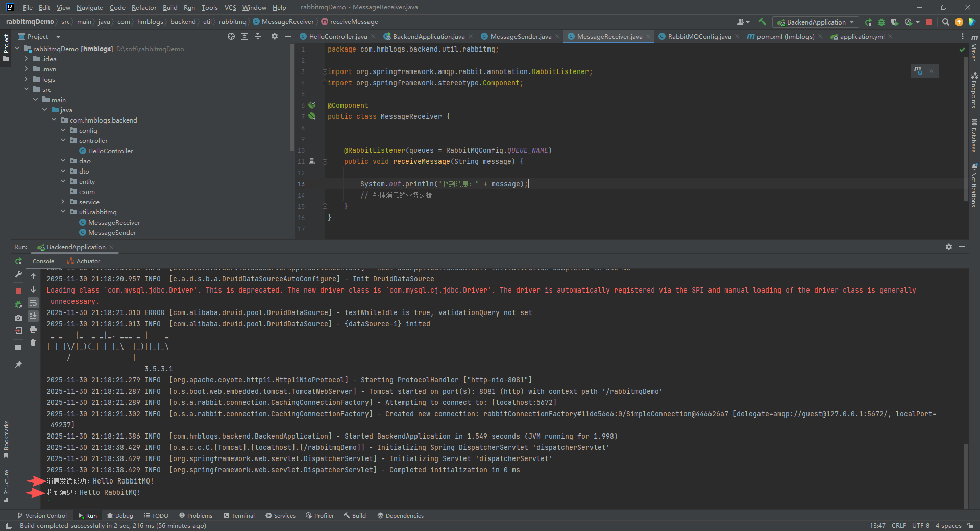This screenshot has width=980, height=531.
Task: Switch to the Actuator tab
Action: (83, 261)
